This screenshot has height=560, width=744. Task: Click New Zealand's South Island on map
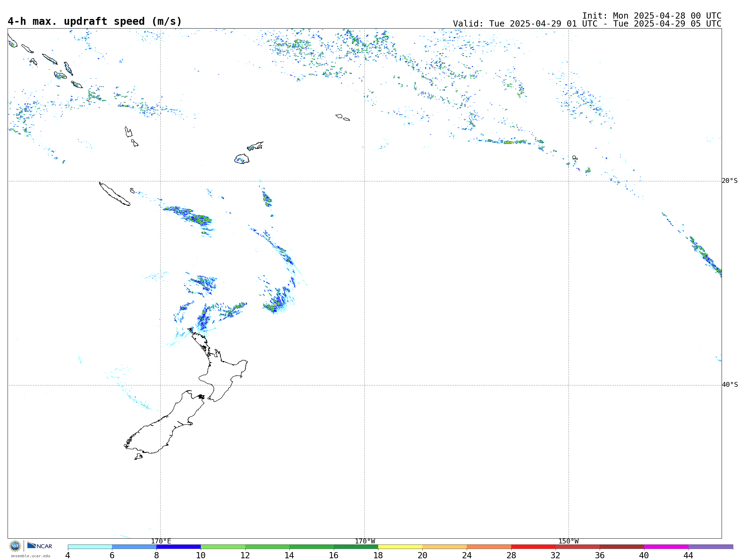click(x=165, y=425)
